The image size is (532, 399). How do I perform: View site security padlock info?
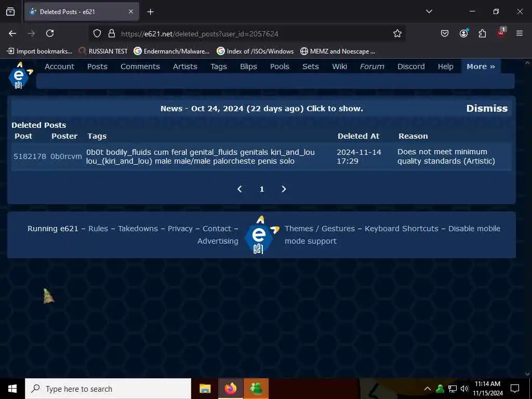(112, 34)
